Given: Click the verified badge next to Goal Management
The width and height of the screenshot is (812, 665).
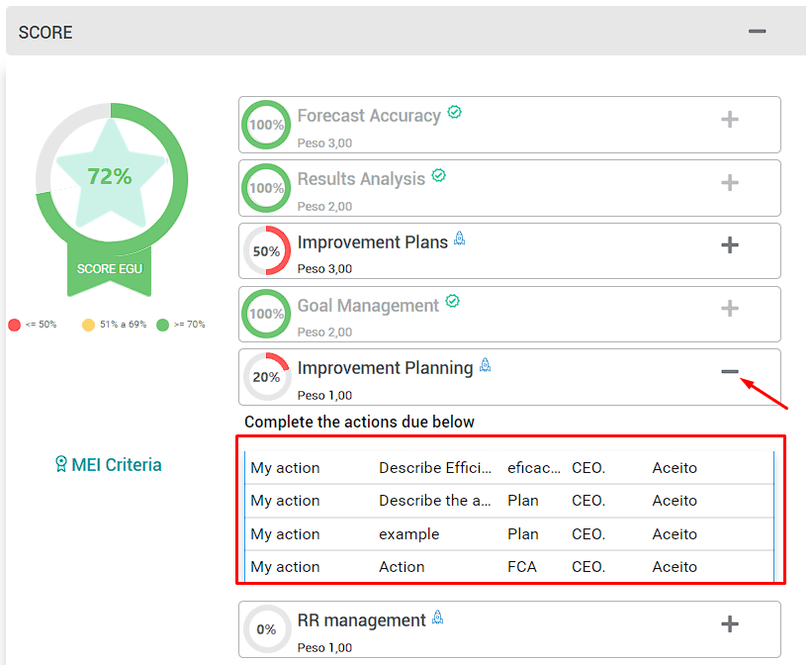Looking at the screenshot, I should tap(453, 301).
